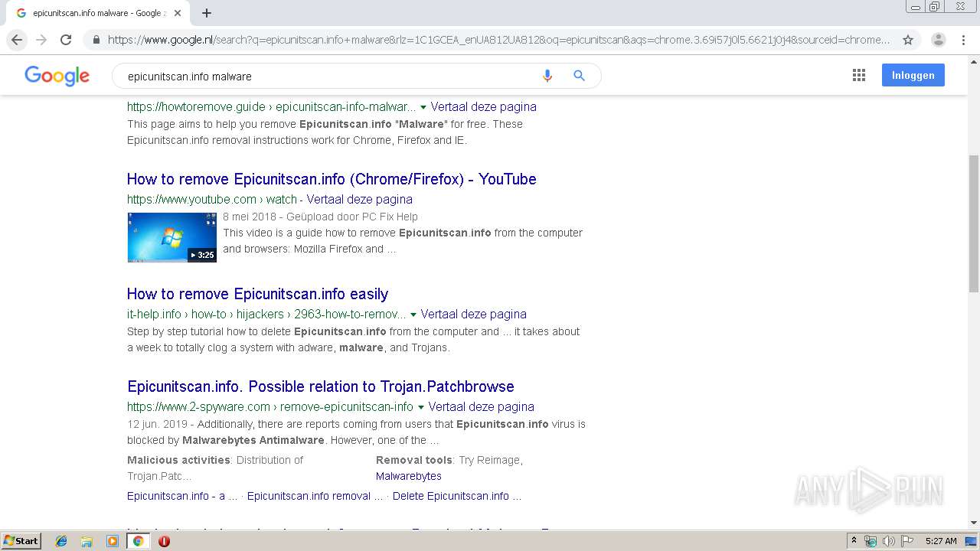Click scrollbar down arrow
The image size is (980, 551).
[x=974, y=523]
